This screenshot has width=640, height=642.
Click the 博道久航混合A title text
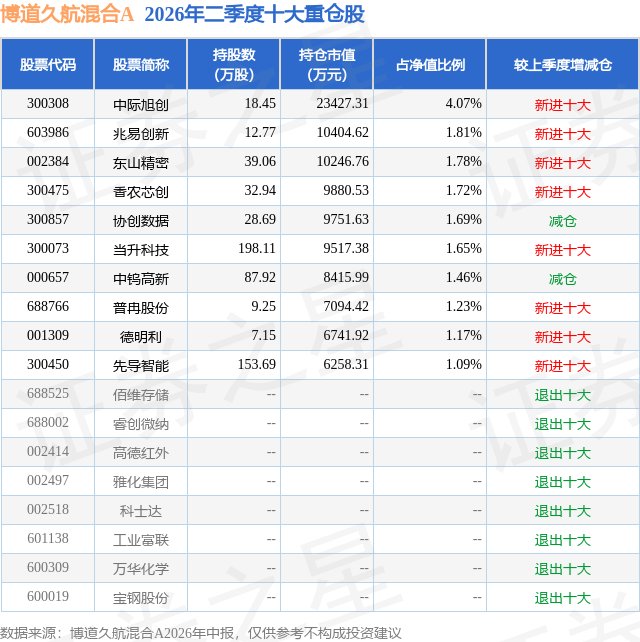67,15
